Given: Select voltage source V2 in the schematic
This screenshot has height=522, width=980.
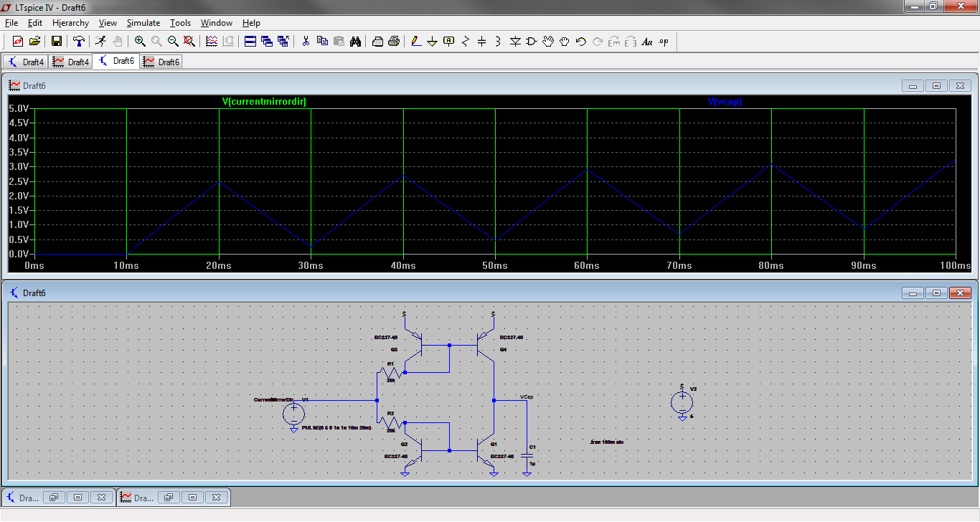Looking at the screenshot, I should pos(682,402).
